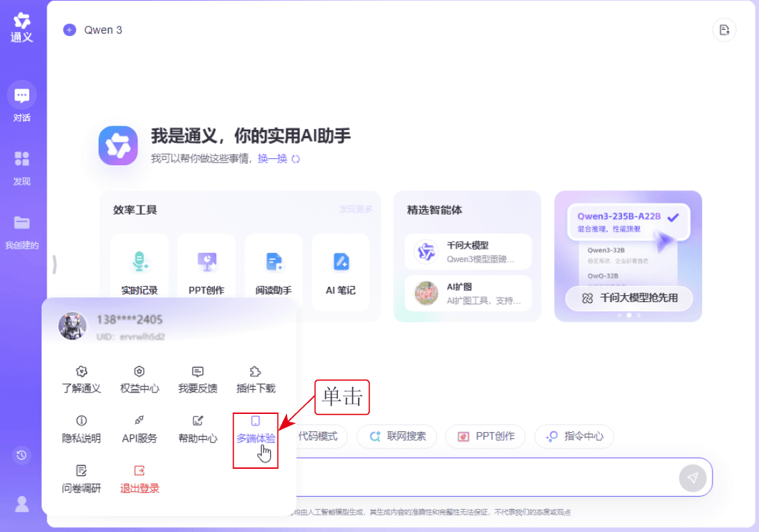Open 帮助中心 in the account menu
This screenshot has width=759, height=532.
pyautogui.click(x=197, y=429)
